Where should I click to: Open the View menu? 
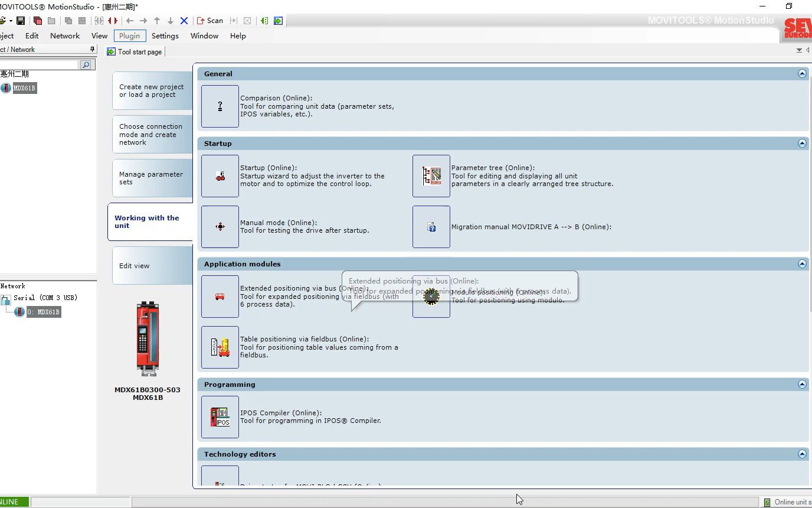tap(99, 36)
